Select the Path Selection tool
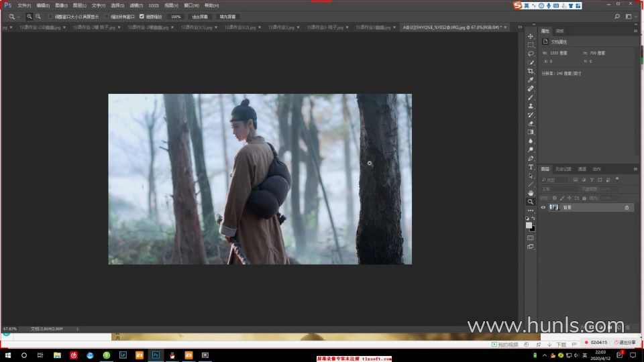Screen dimensions: 644x362 (x=531, y=176)
